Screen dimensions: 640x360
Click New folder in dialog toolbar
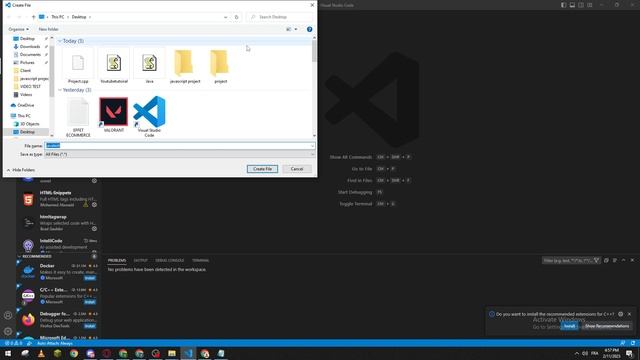point(48,29)
